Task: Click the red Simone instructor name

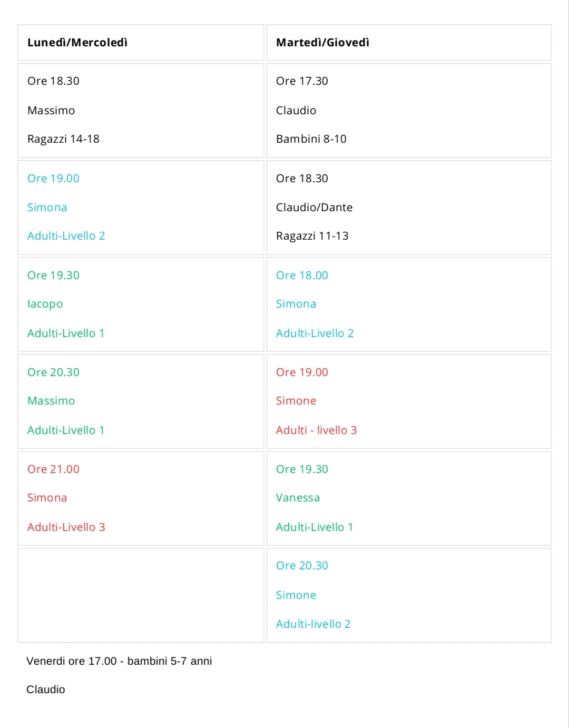Action: tap(296, 401)
